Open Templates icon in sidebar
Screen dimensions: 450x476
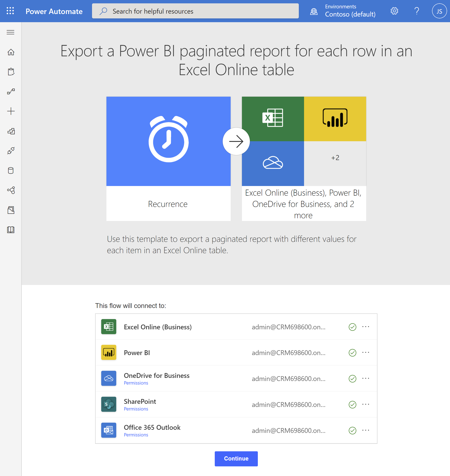(x=11, y=131)
